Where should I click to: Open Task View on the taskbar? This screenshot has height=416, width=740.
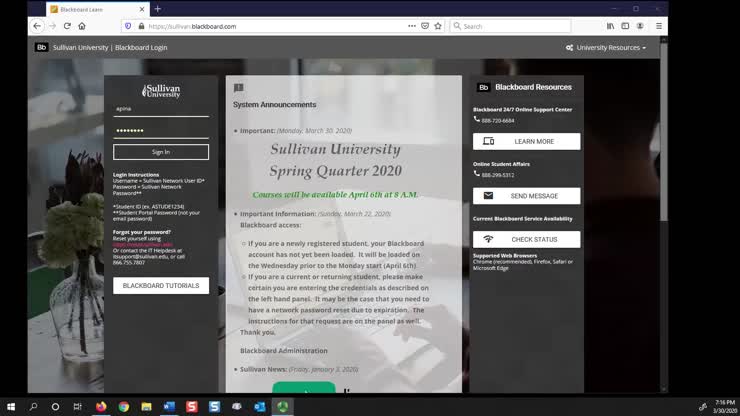pyautogui.click(x=77, y=407)
